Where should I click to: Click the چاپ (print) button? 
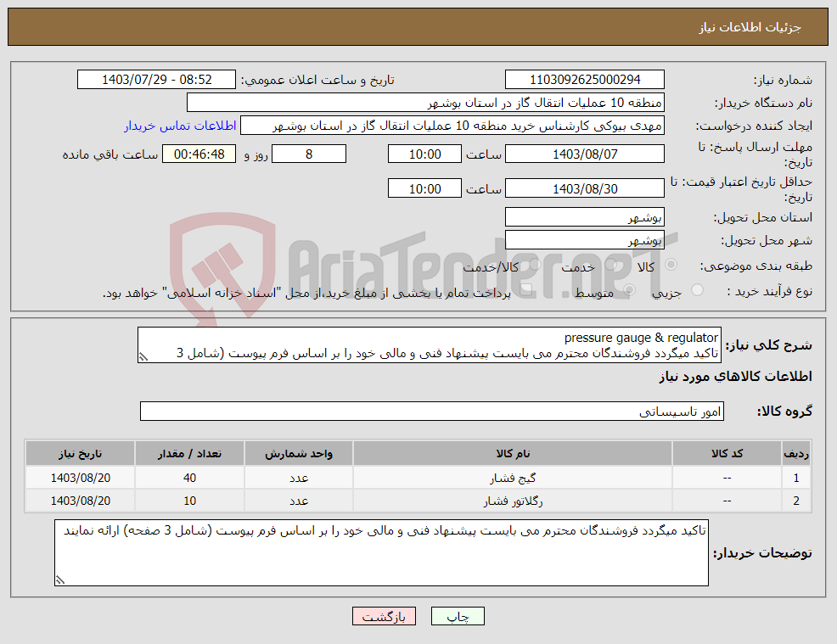[x=458, y=616]
